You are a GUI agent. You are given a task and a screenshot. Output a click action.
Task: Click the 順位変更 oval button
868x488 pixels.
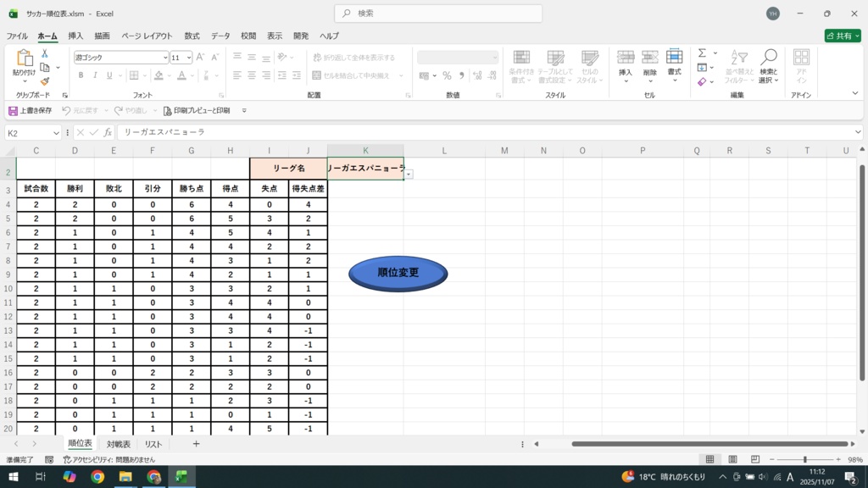click(398, 273)
